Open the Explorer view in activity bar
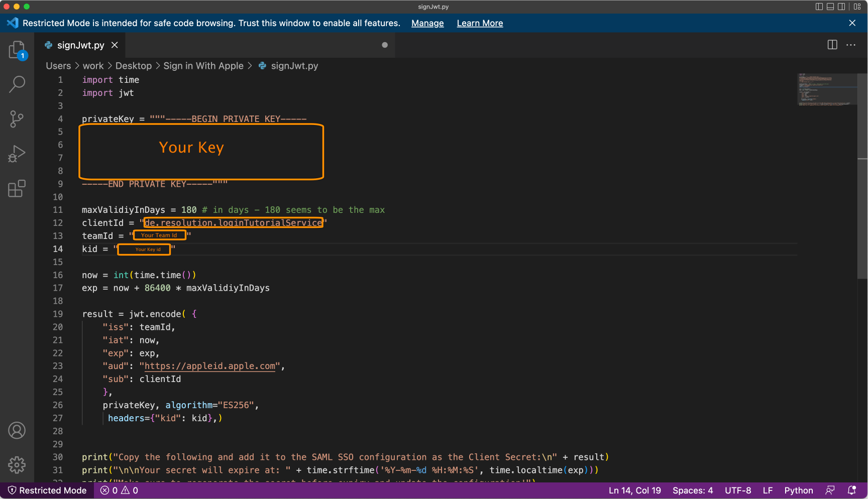The height and width of the screenshot is (499, 868). pos(17,50)
